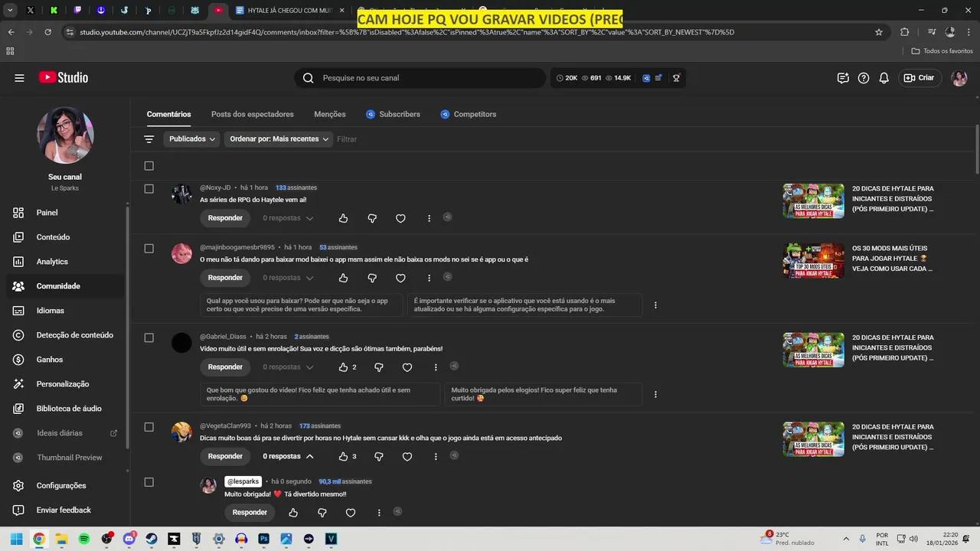The height and width of the screenshot is (551, 980).
Task: Like the @Noxy-JD comment
Action: point(343,218)
